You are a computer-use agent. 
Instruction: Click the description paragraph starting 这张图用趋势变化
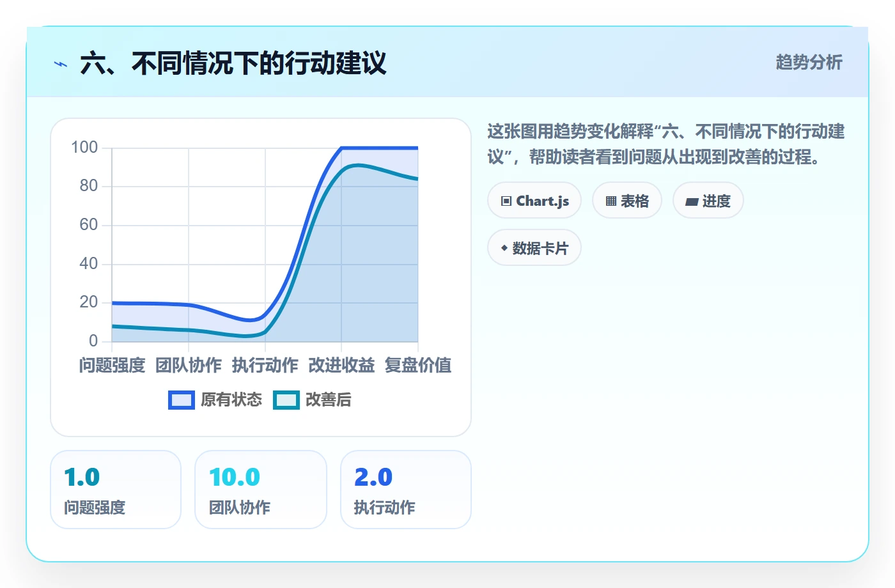pyautogui.click(x=666, y=144)
